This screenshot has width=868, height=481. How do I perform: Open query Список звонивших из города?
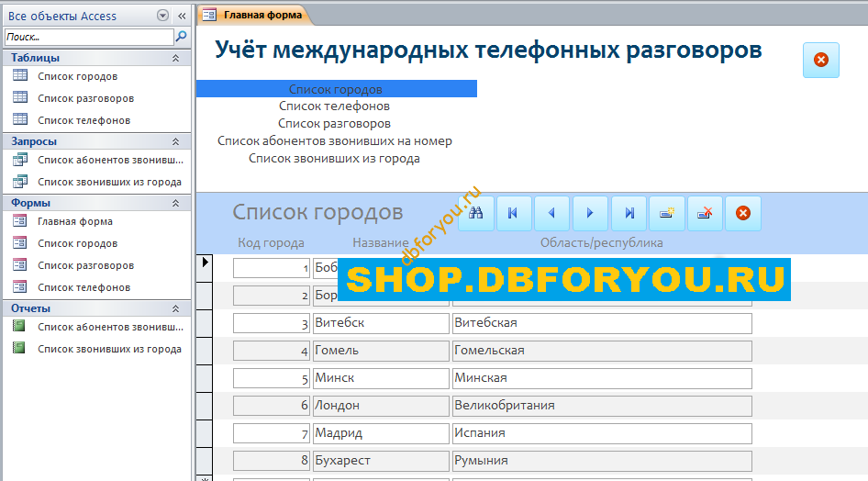click(x=109, y=182)
